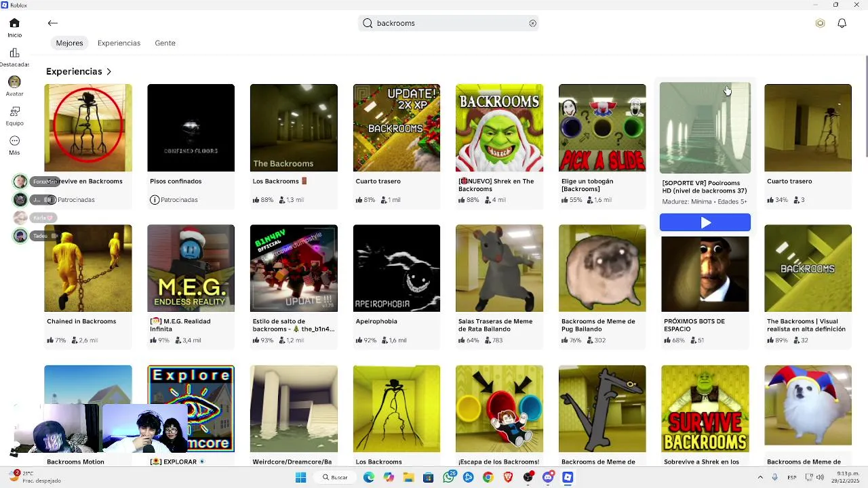Open OBS Studio from taskbar
This screenshot has height=488, width=868.
tap(528, 477)
